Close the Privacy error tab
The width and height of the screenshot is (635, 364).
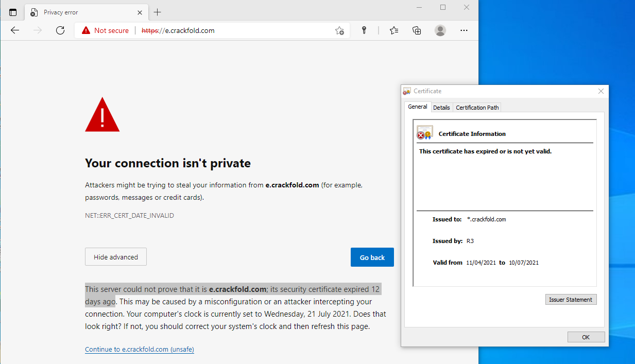click(x=139, y=12)
